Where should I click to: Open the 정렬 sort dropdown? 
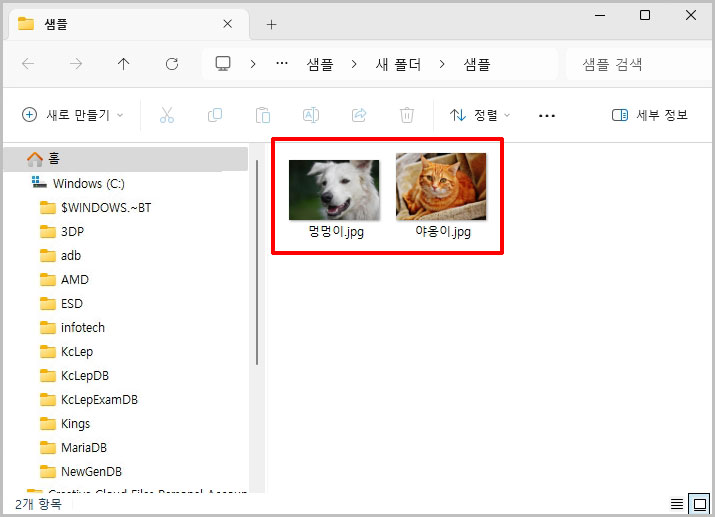click(480, 115)
